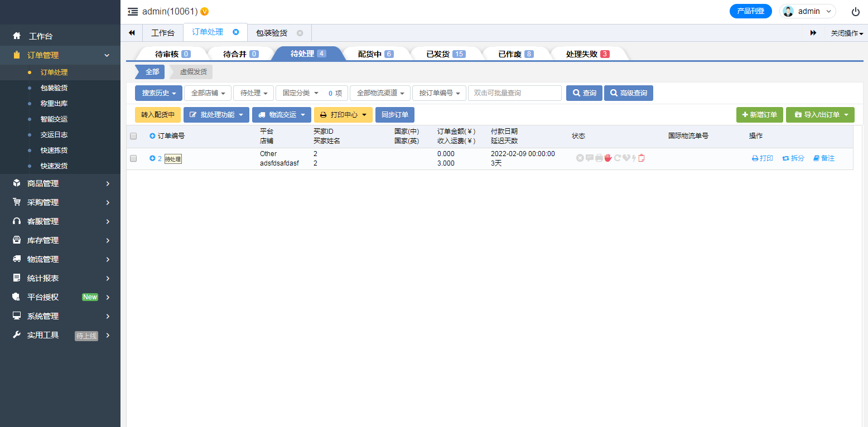Open the 打印中心 print center dropdown
Viewport: 868px width, 427px height.
pos(343,115)
